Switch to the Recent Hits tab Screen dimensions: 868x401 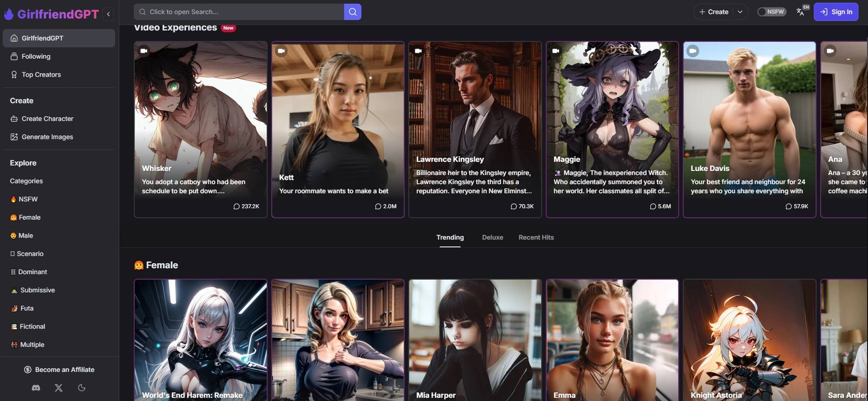point(536,237)
